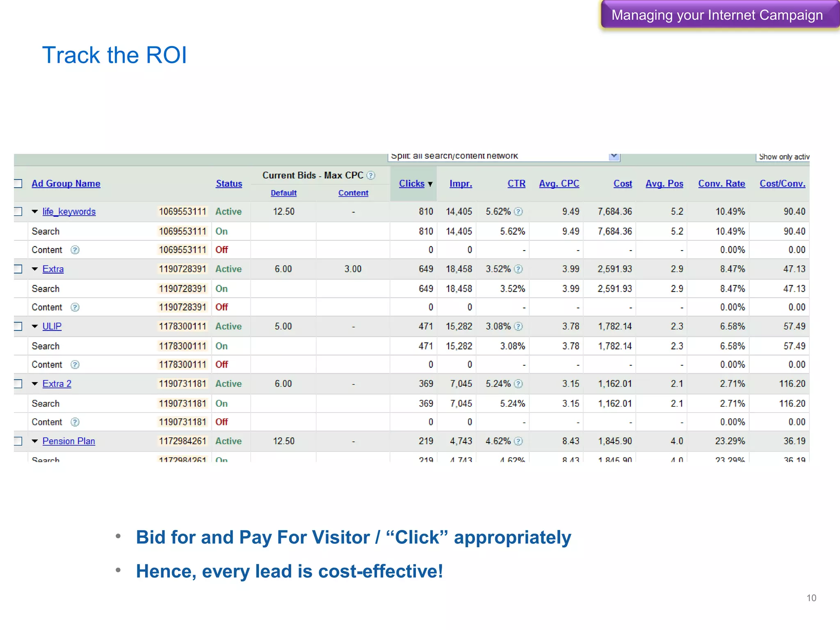Collapse the Extra row triangle (1190728391)
This screenshot has width=840, height=630.
pos(35,269)
